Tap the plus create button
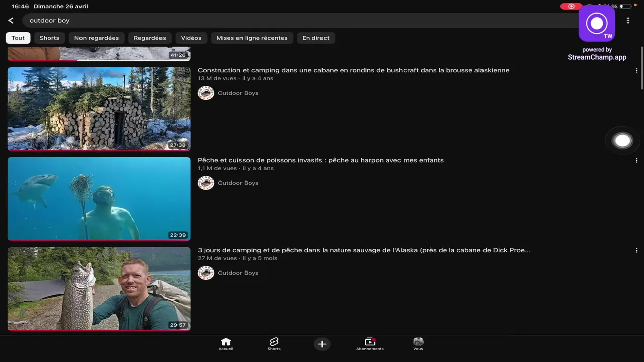Screen dimensions: 644x362 [x=322, y=344]
